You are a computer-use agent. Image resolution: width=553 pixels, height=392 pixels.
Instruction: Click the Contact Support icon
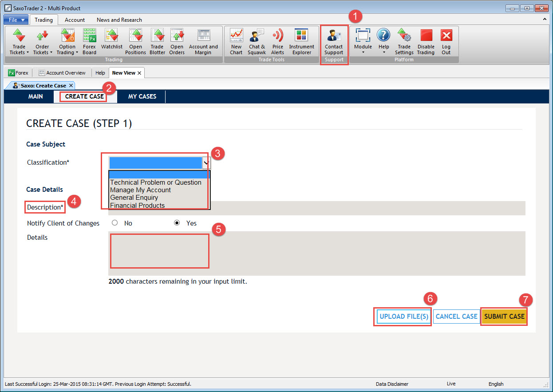(334, 42)
